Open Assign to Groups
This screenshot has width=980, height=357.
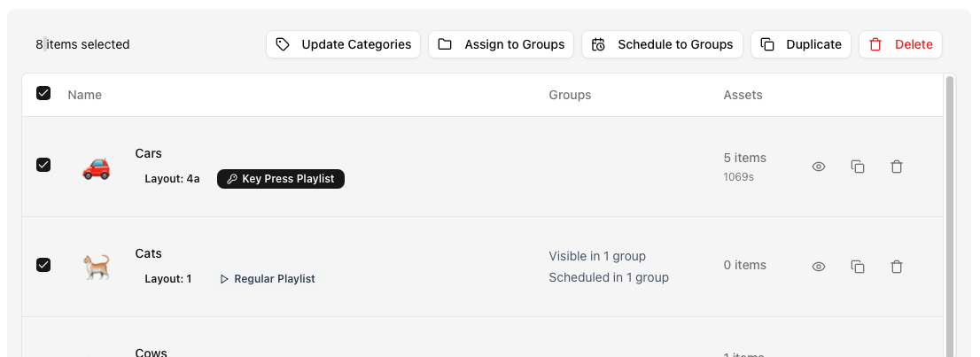[x=501, y=44]
